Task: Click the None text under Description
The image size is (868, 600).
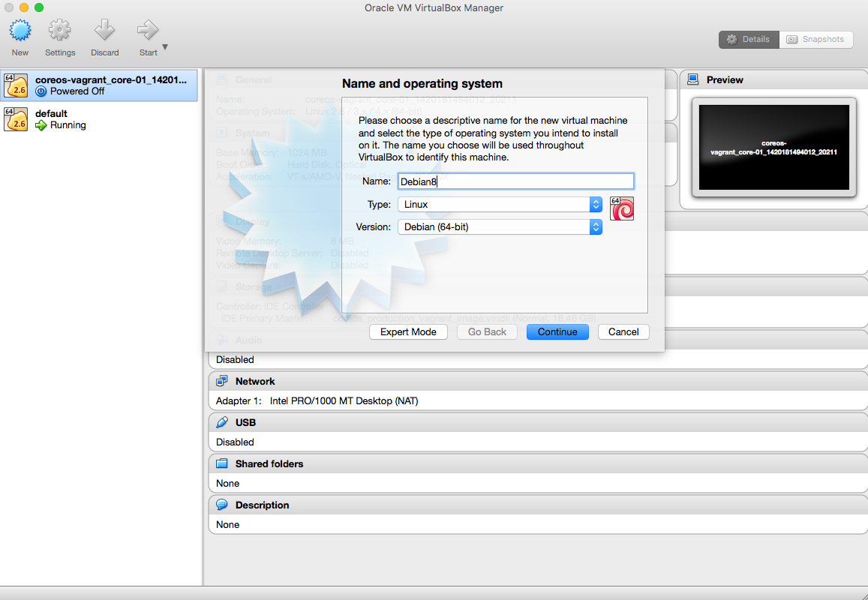Action: point(227,524)
